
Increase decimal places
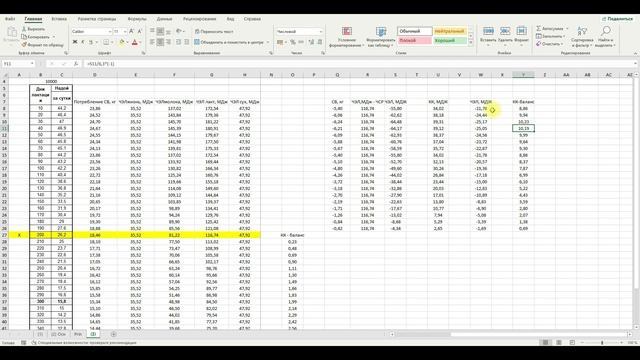(x=311, y=42)
